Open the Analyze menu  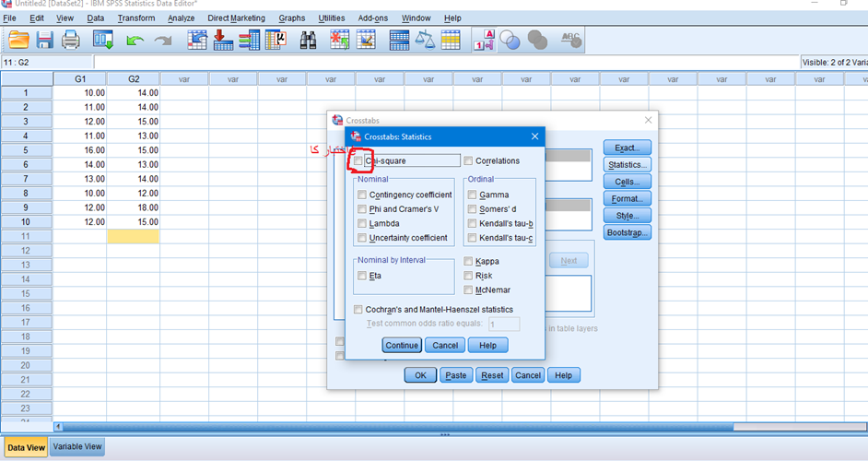[x=181, y=18]
